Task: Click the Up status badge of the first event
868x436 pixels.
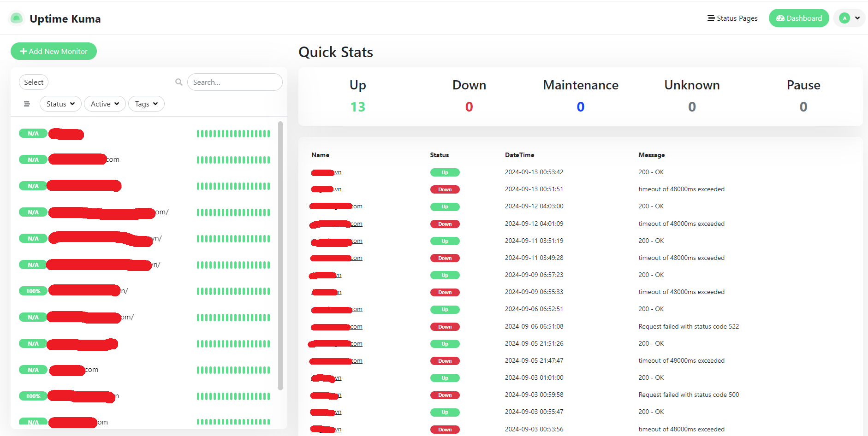Action: [x=444, y=172]
